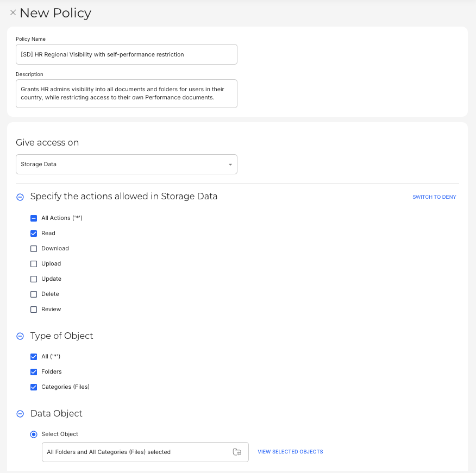
Task: Open the Give access on dropdown
Action: [126, 164]
